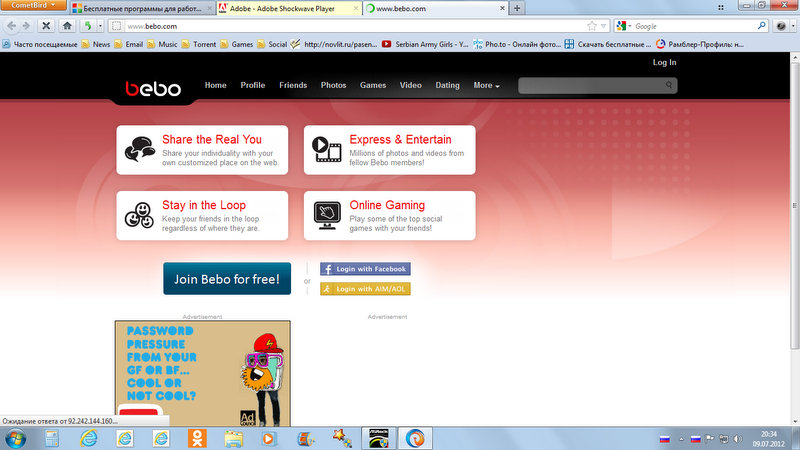Open the media player taskbar icon

click(x=269, y=439)
